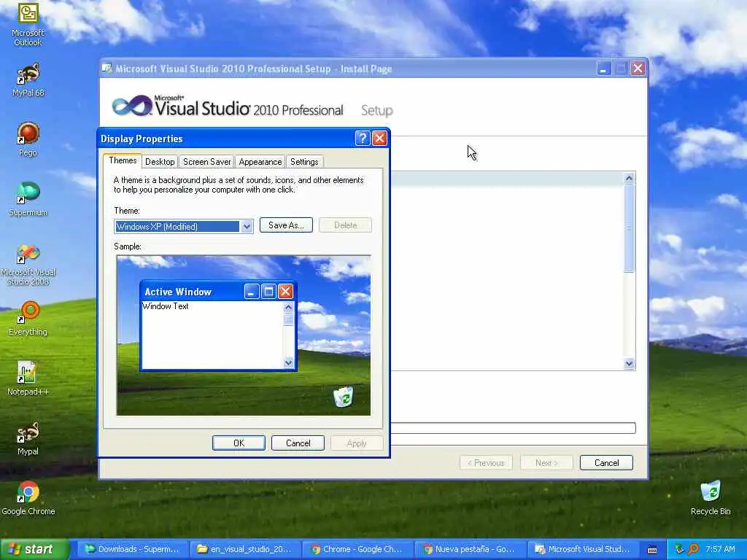Select the Supermium desktop shortcut

tap(28, 199)
